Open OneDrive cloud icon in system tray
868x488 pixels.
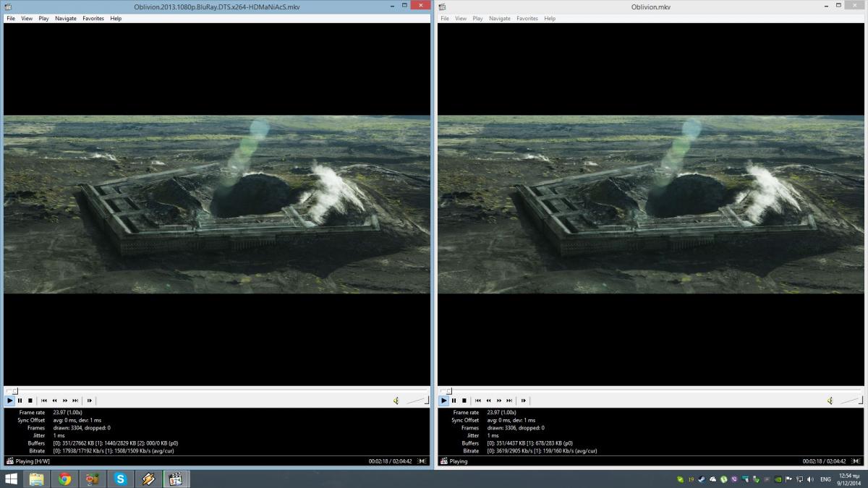(713, 479)
